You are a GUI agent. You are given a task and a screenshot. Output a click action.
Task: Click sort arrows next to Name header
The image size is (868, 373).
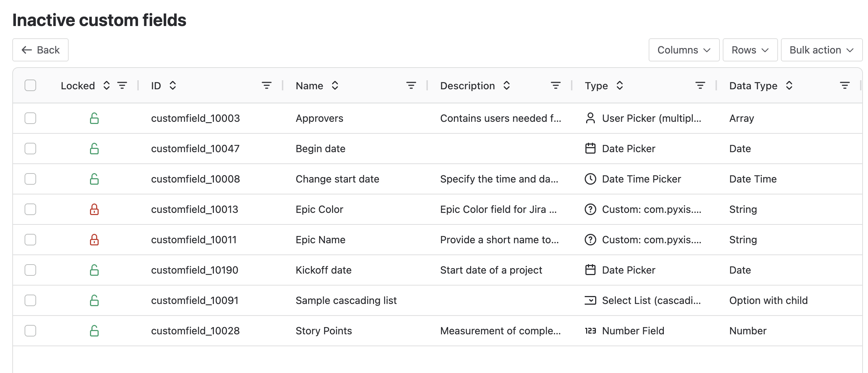(335, 86)
